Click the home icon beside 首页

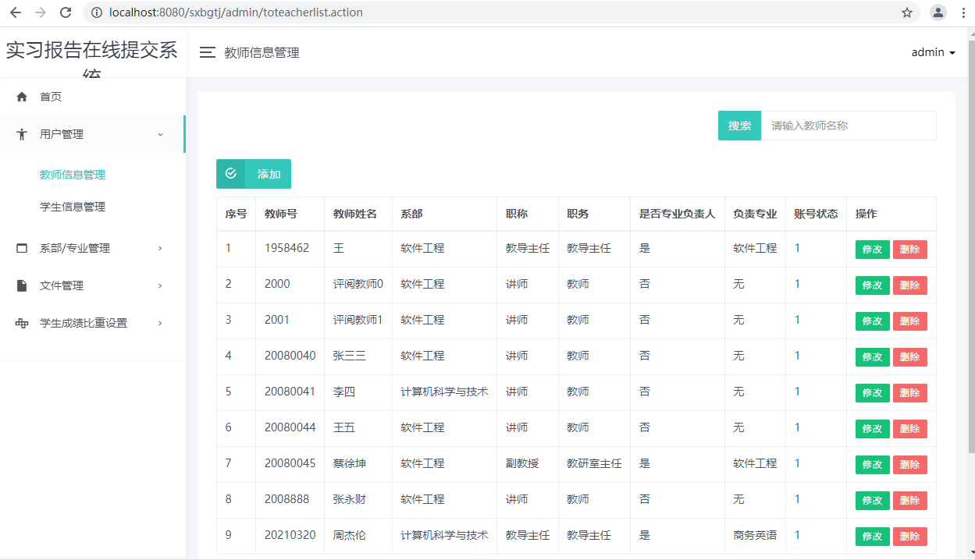(22, 97)
